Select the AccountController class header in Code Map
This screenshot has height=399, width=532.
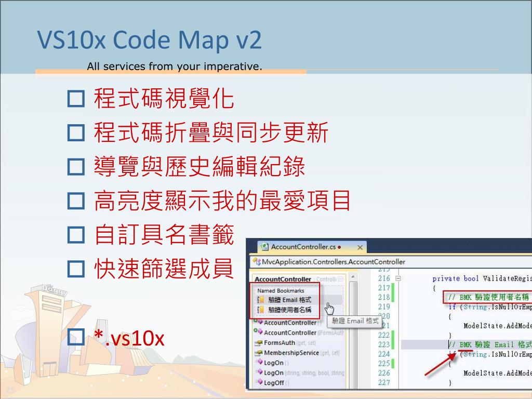click(283, 279)
